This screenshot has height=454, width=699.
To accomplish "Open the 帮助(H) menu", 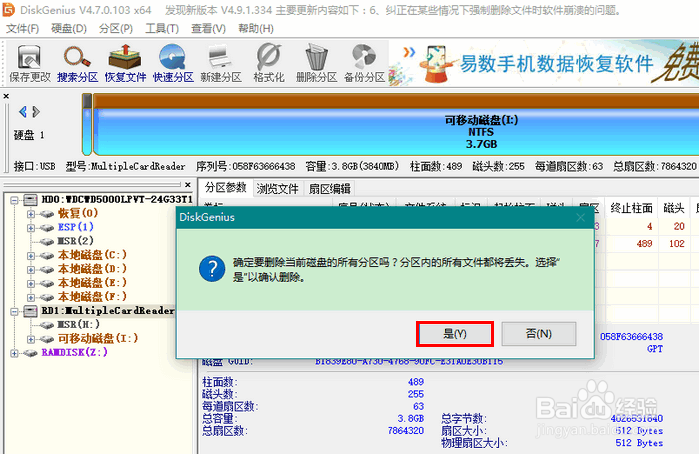I will point(256,29).
